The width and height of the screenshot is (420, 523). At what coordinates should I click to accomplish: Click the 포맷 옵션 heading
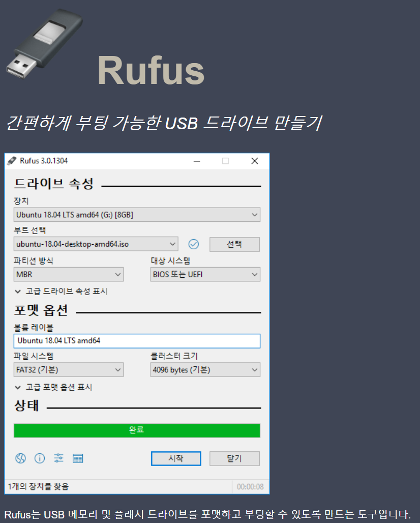(41, 310)
